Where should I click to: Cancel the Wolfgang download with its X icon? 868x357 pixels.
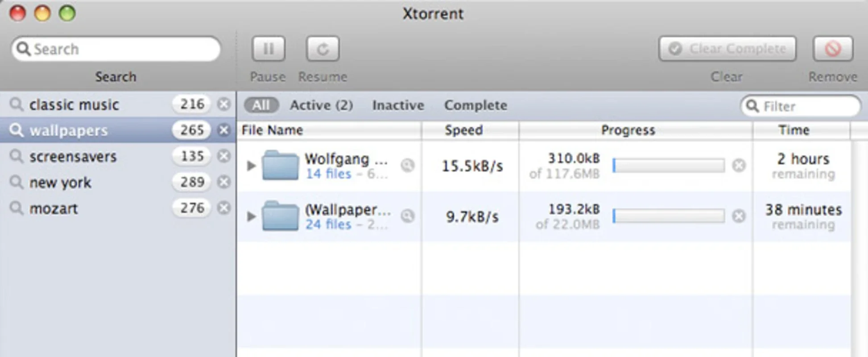coord(739,166)
